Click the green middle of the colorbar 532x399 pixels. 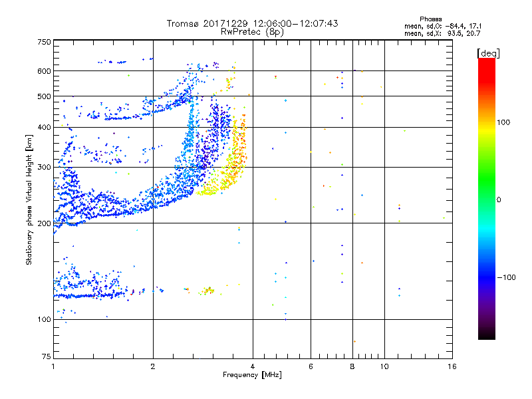[487, 184]
